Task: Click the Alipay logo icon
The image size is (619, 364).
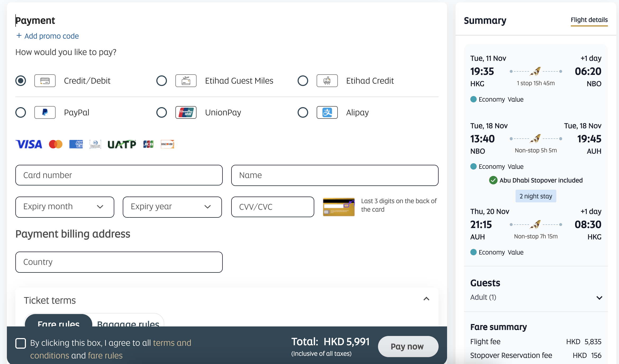Action: (x=327, y=112)
